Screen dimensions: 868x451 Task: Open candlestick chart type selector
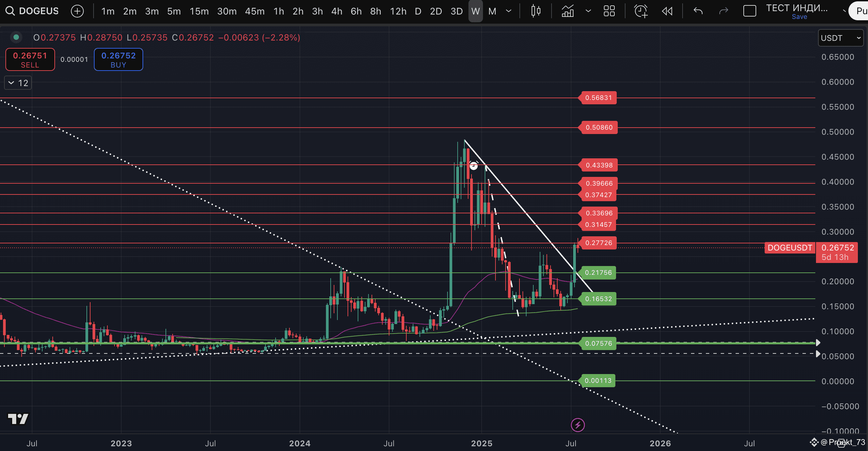(536, 11)
